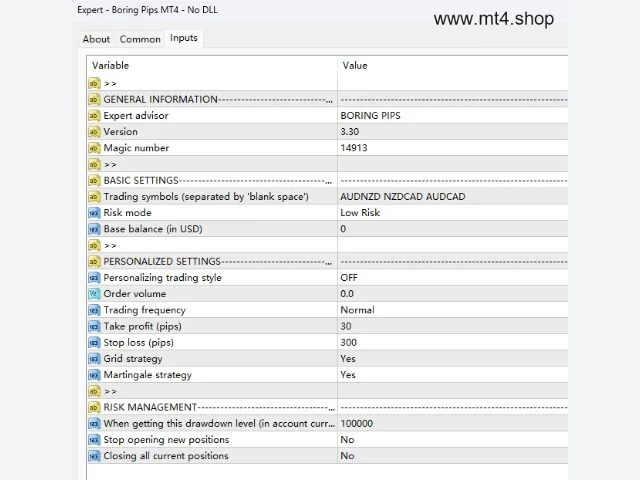Screen dimensions: 640x480
Task: Edit the Order volume value 0.0
Action: 347,293
